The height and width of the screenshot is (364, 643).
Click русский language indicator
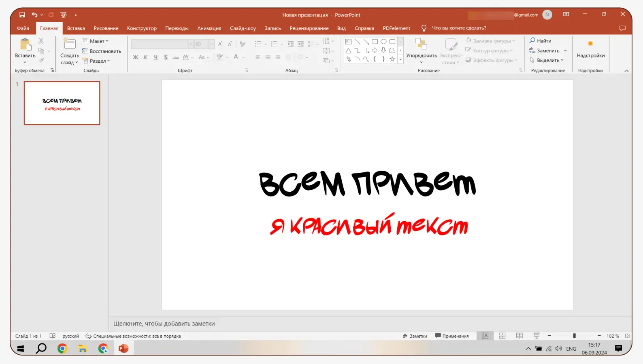tap(71, 336)
